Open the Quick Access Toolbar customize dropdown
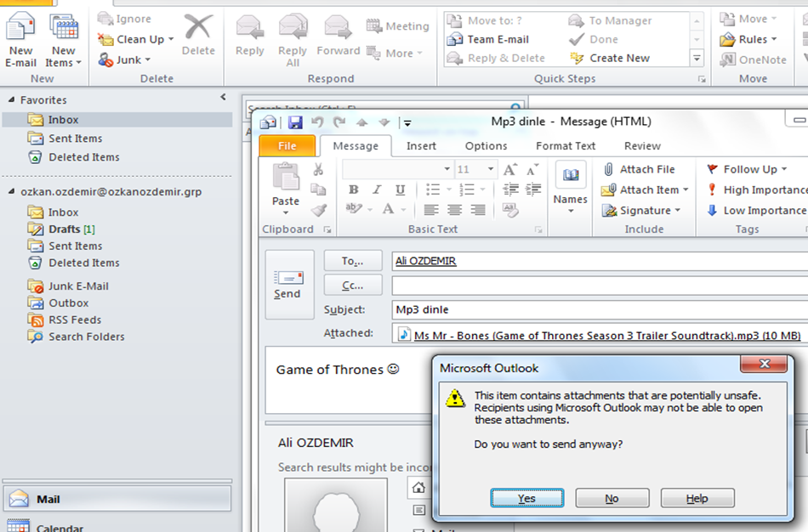This screenshot has height=532, width=808. (x=407, y=123)
